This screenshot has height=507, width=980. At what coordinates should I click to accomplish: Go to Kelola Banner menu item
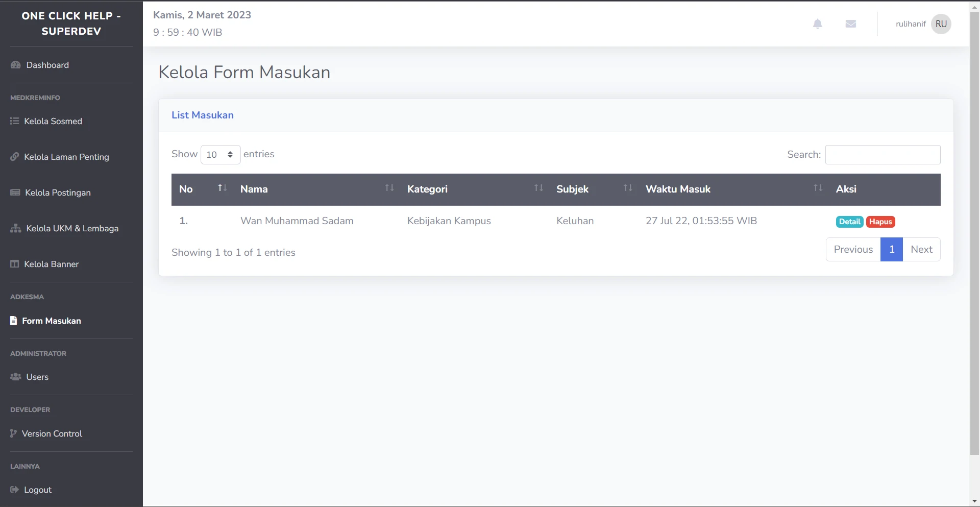(x=51, y=264)
